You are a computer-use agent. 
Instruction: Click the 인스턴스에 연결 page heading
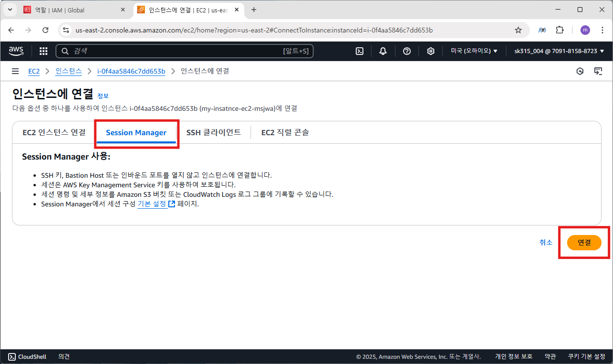[53, 94]
